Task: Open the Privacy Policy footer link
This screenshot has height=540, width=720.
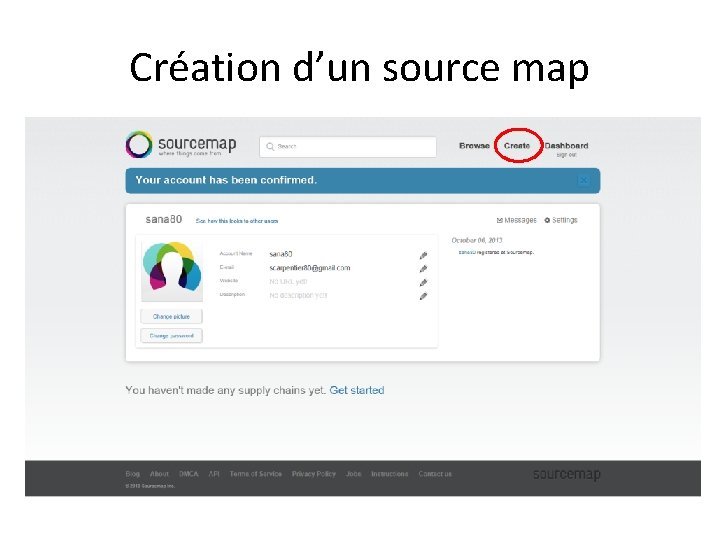Action: [x=314, y=474]
